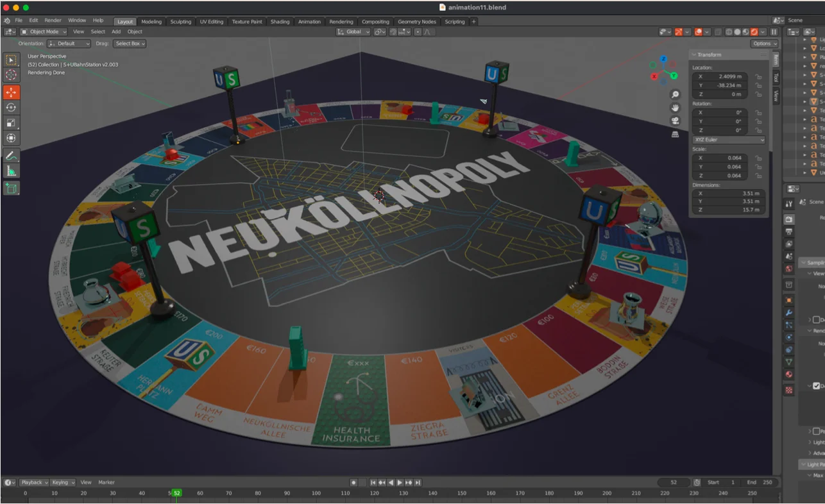This screenshot has width=825, height=504.
Task: Switch to the Sculpting workspace tab
Action: point(180,21)
